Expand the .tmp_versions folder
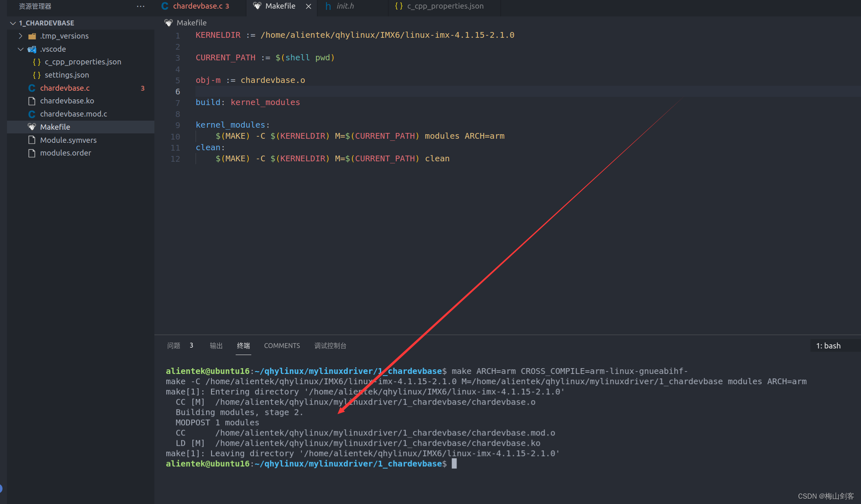The image size is (861, 504). [x=21, y=36]
